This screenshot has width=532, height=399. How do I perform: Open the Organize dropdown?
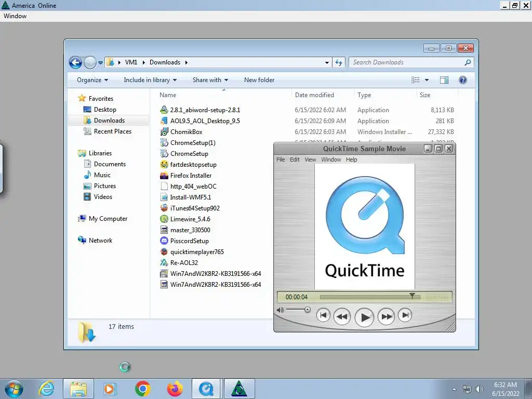(92, 80)
